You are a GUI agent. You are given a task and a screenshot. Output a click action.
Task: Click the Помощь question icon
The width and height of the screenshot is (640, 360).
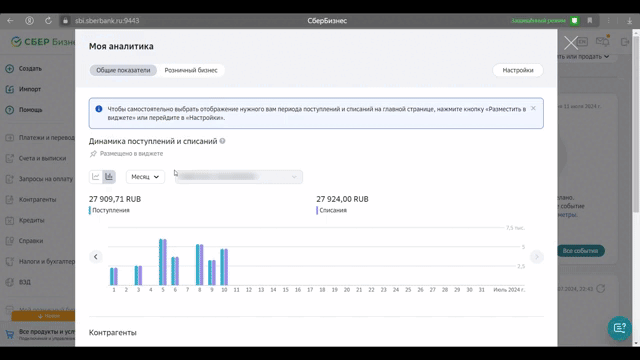pyautogui.click(x=10, y=110)
